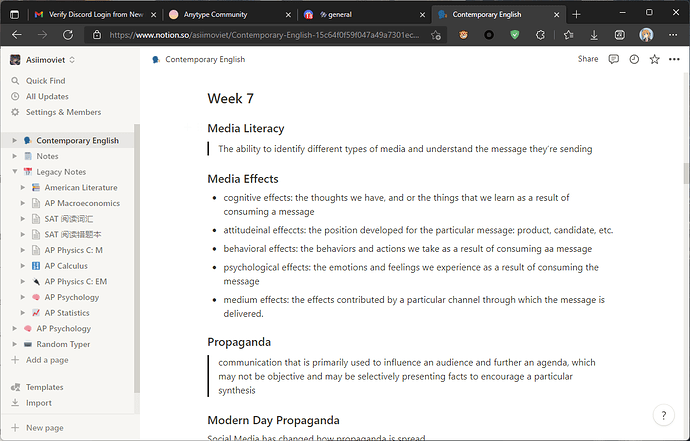This screenshot has height=441, width=690.
Task: Click the Modern Day Propaganda heading
Action: (x=273, y=420)
